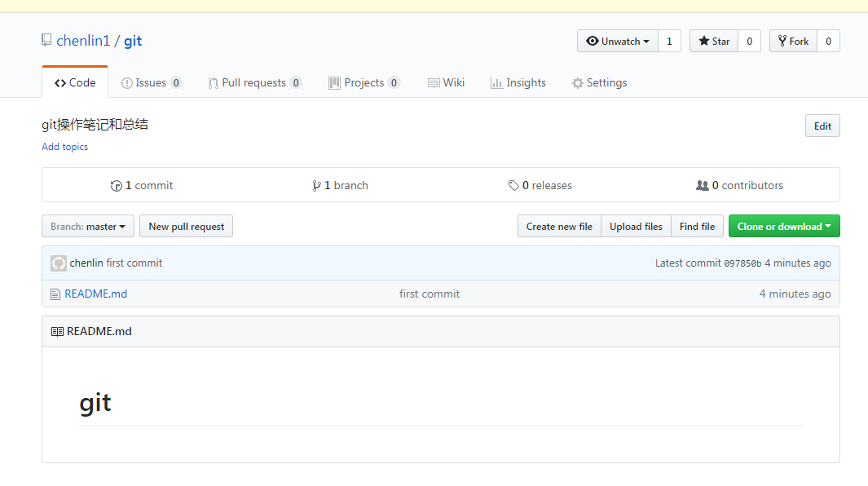Click Upload files button
This screenshot has width=868, height=486.
[x=636, y=226]
